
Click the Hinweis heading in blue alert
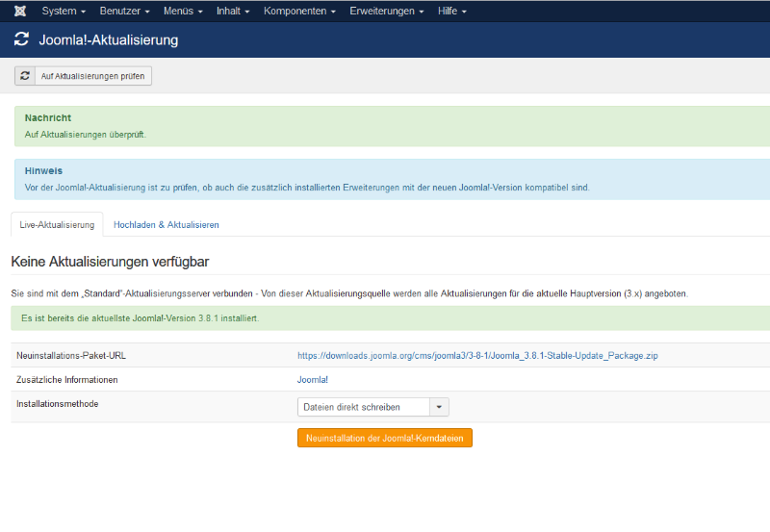point(43,171)
